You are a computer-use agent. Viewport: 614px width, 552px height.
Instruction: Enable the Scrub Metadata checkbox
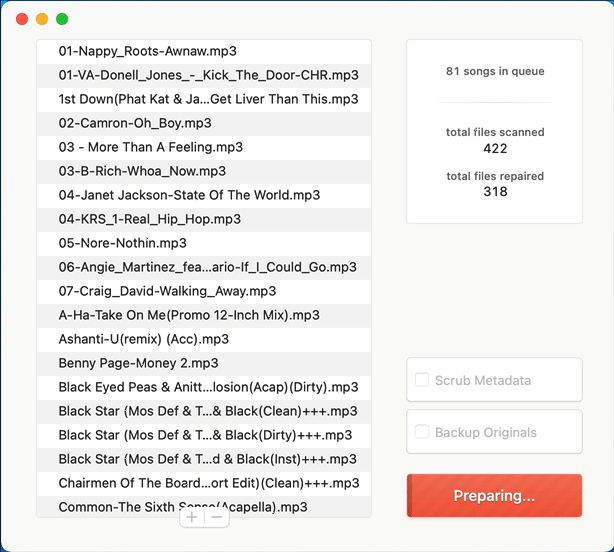[423, 380]
